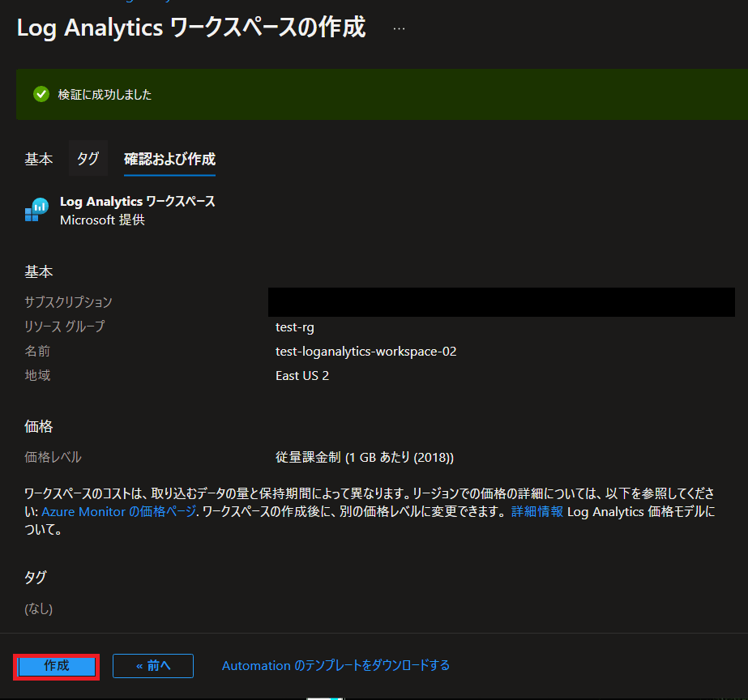Select the 確認および作成 tab
The width and height of the screenshot is (748, 700).
[x=170, y=159]
